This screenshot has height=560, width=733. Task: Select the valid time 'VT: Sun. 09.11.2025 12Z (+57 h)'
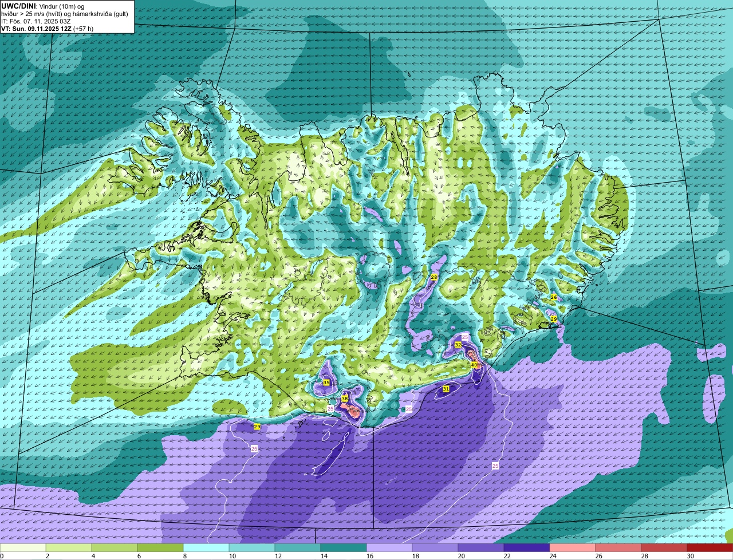(47, 28)
